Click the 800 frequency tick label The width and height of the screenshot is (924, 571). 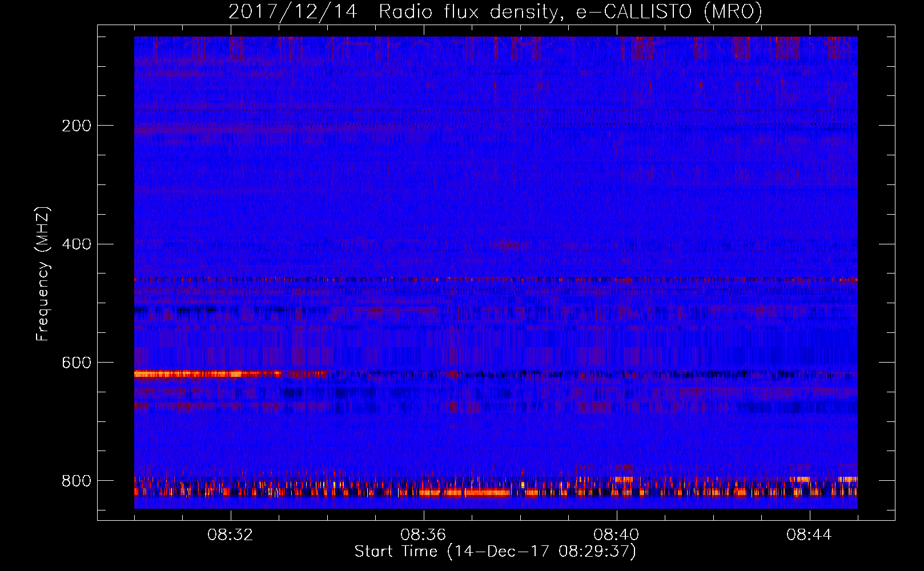(77, 481)
